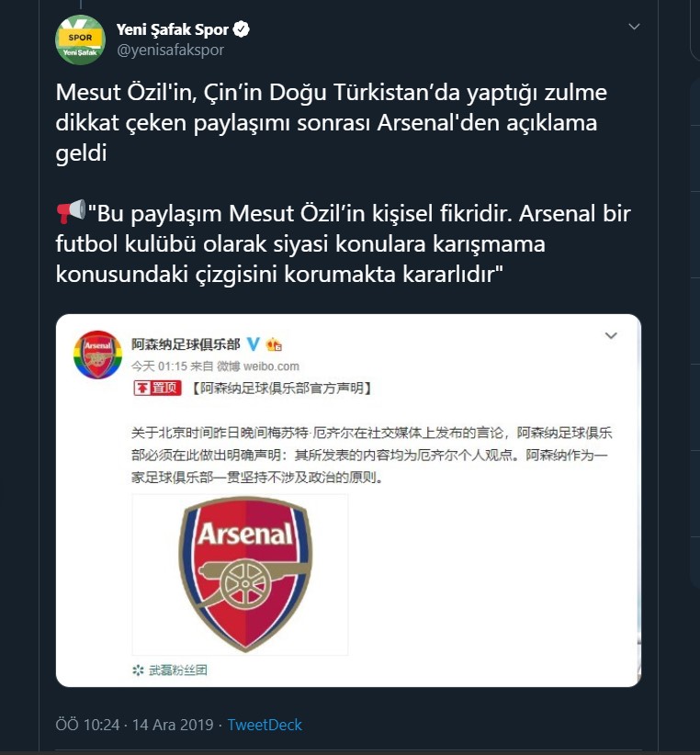Click the rainbow Arsenal avatar in Weibo post
700x755 pixels.
click(97, 354)
